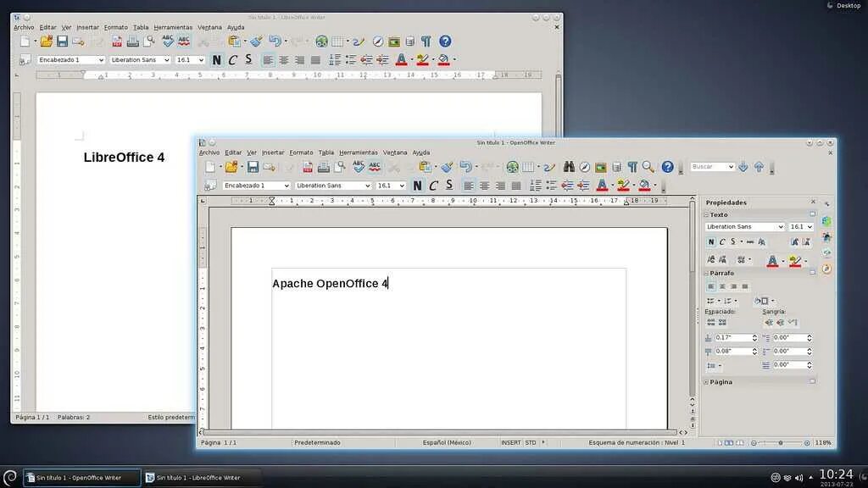This screenshot has width=868, height=488.
Task: Click font color A in LibreOffice toolbar
Action: [x=401, y=59]
